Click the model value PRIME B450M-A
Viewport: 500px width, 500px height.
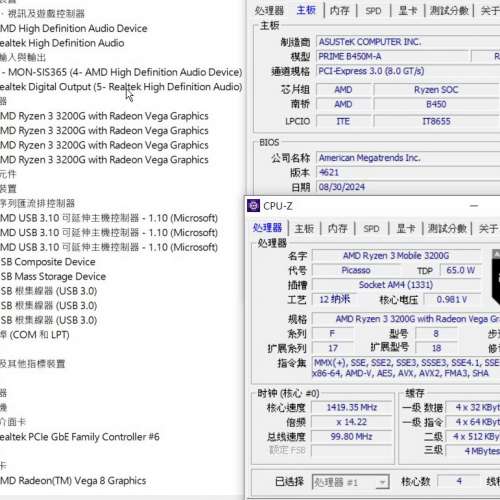coord(392,56)
